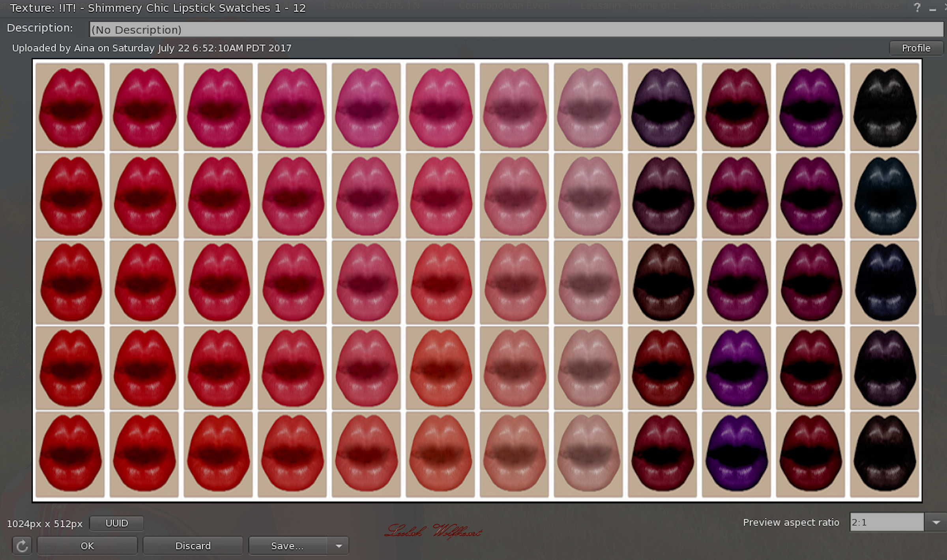Open uploader Profile button
This screenshot has height=560, width=947.
click(x=916, y=48)
